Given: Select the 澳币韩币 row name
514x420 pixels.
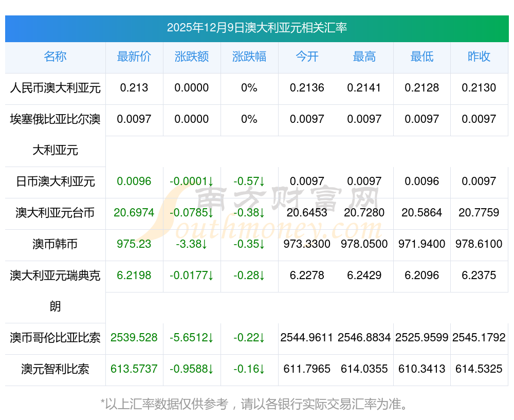Looking at the screenshot, I should pyautogui.click(x=55, y=244).
